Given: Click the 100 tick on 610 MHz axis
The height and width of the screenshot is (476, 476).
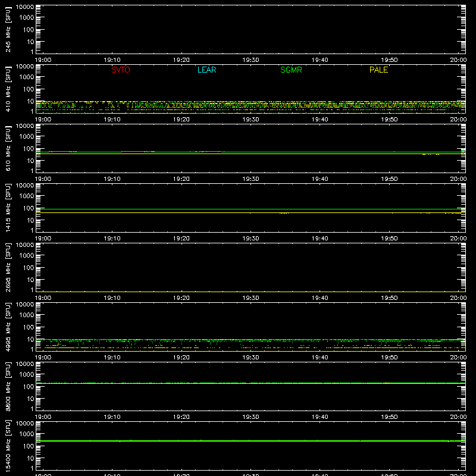Looking at the screenshot, I should (x=29, y=149).
